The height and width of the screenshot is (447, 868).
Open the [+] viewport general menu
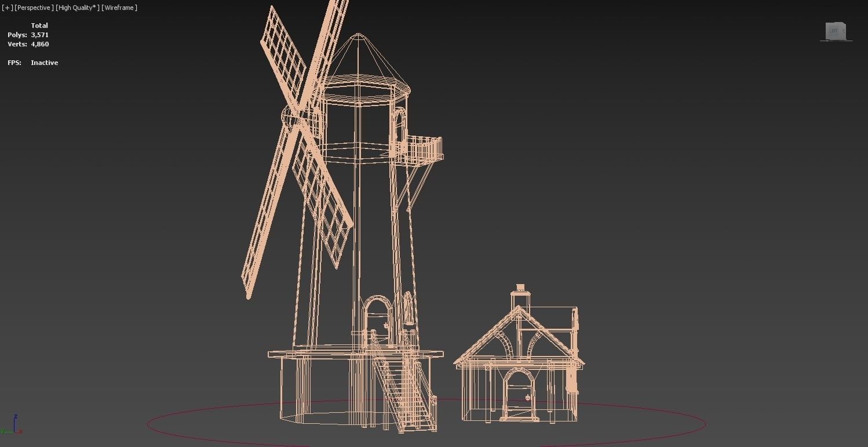click(x=7, y=8)
